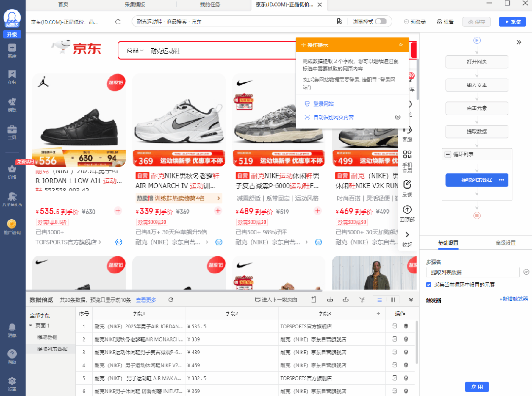Viewport: 532px width, 396px height.
Task: Click the 新建 new task sidebar icon
Action: (12, 51)
